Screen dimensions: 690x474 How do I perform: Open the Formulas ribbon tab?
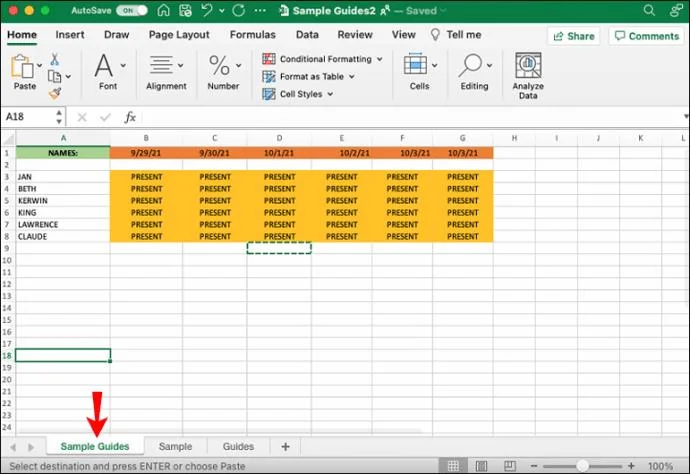[253, 35]
